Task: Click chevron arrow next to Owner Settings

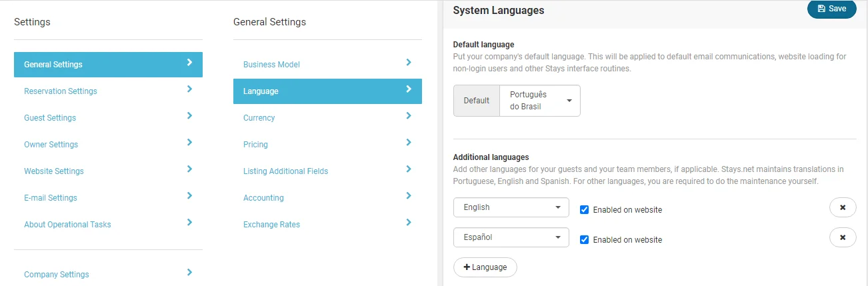Action: 189,142
